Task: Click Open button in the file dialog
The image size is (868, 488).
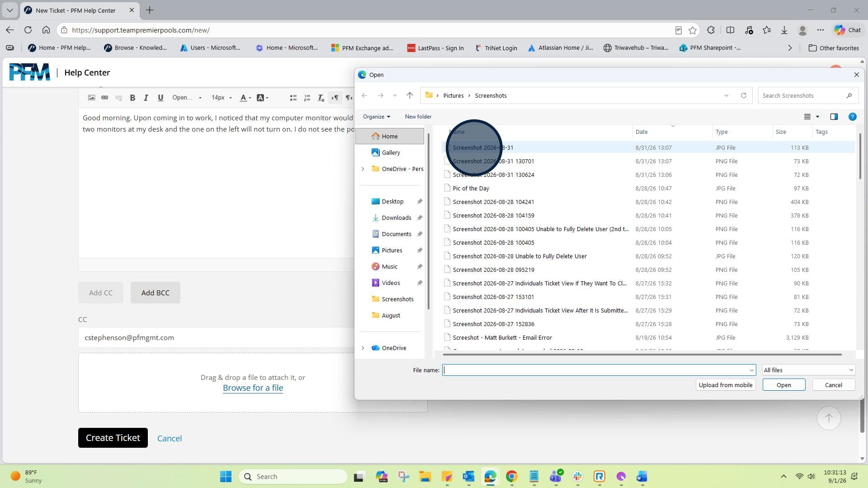Action: tap(783, 385)
